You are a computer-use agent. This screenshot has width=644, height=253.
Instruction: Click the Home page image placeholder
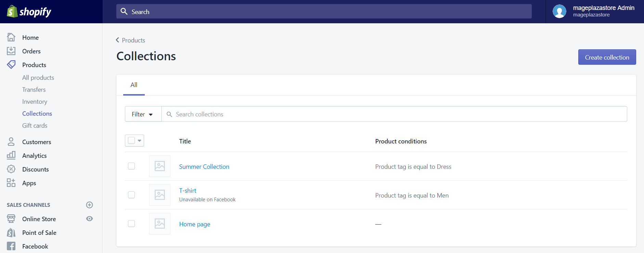[x=160, y=224]
